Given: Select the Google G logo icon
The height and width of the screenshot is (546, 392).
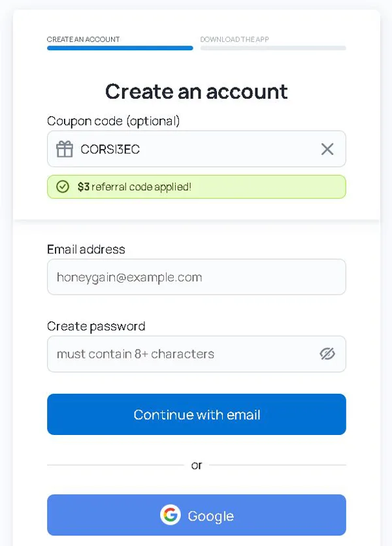Looking at the screenshot, I should (x=171, y=515).
